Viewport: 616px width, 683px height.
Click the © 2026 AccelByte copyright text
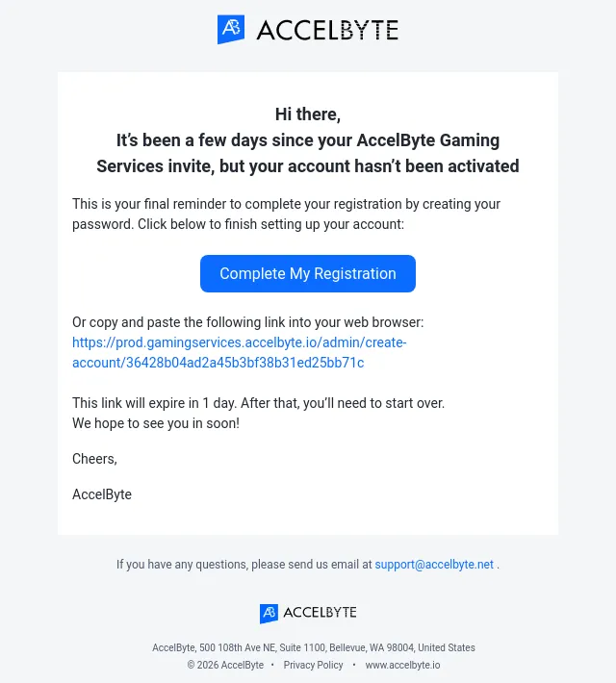click(225, 665)
